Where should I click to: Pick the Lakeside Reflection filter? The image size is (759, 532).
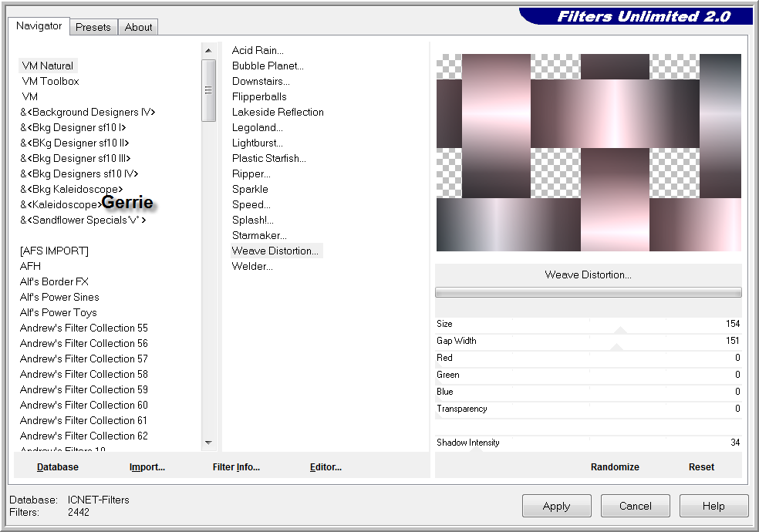pos(278,112)
